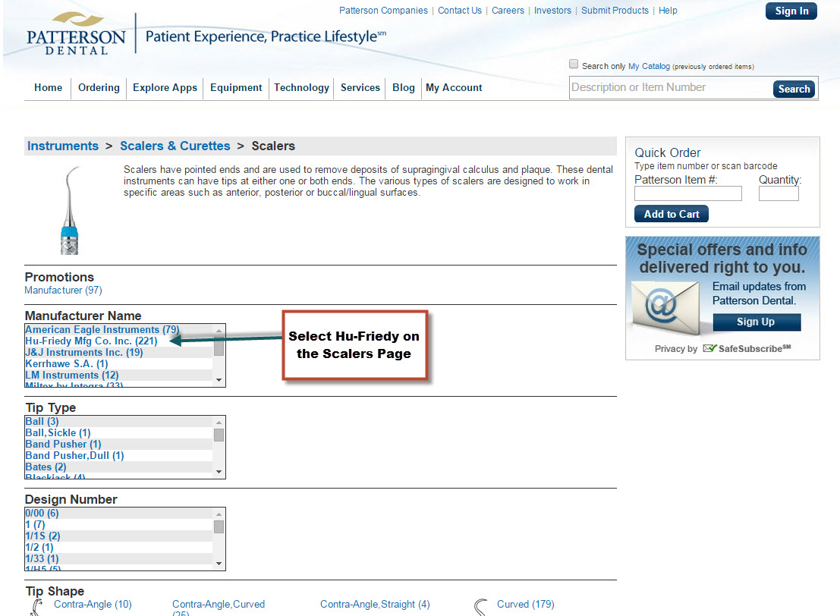Click the Sign Up button
Viewport: 840px width, 616px height.
[757, 322]
